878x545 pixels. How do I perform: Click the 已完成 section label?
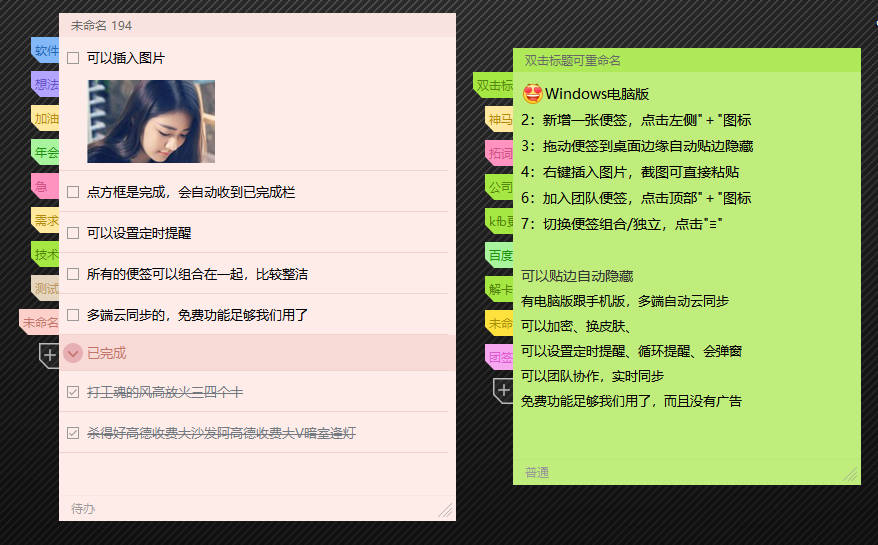106,353
